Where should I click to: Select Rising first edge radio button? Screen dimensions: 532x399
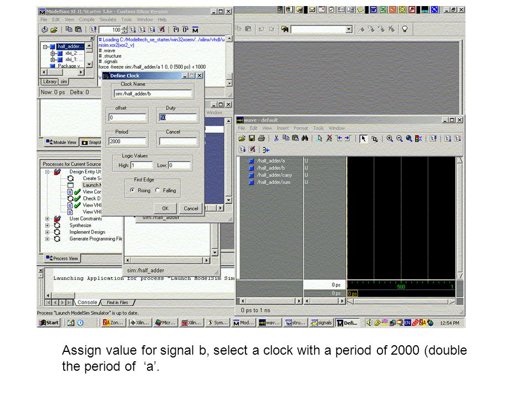(132, 190)
